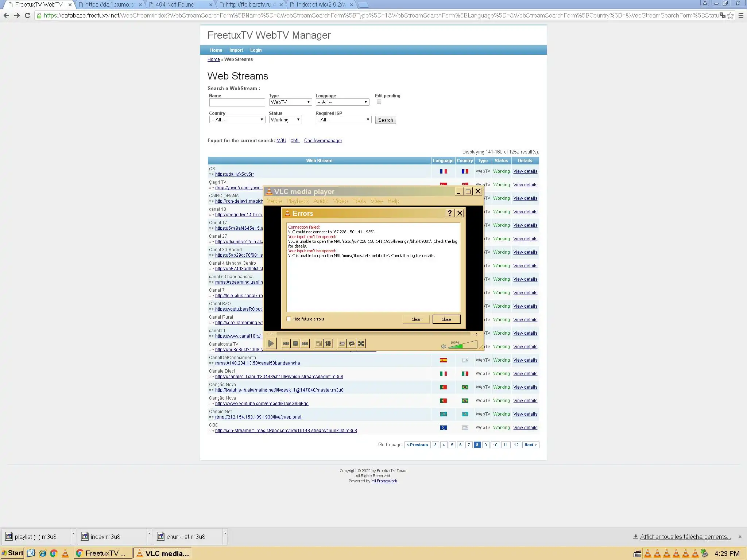This screenshot has width=747, height=560.
Task: Open VLC extended settings equalizer icon
Action: point(328,343)
